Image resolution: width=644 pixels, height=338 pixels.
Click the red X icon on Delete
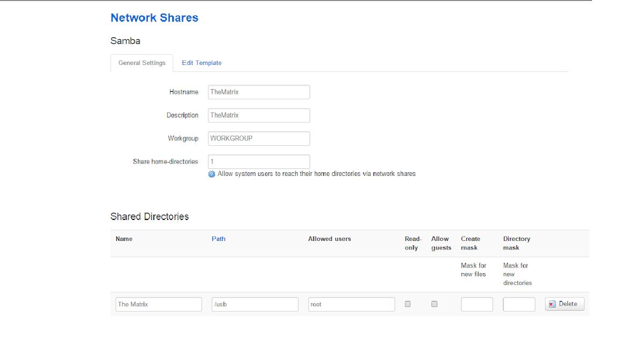pyautogui.click(x=552, y=304)
